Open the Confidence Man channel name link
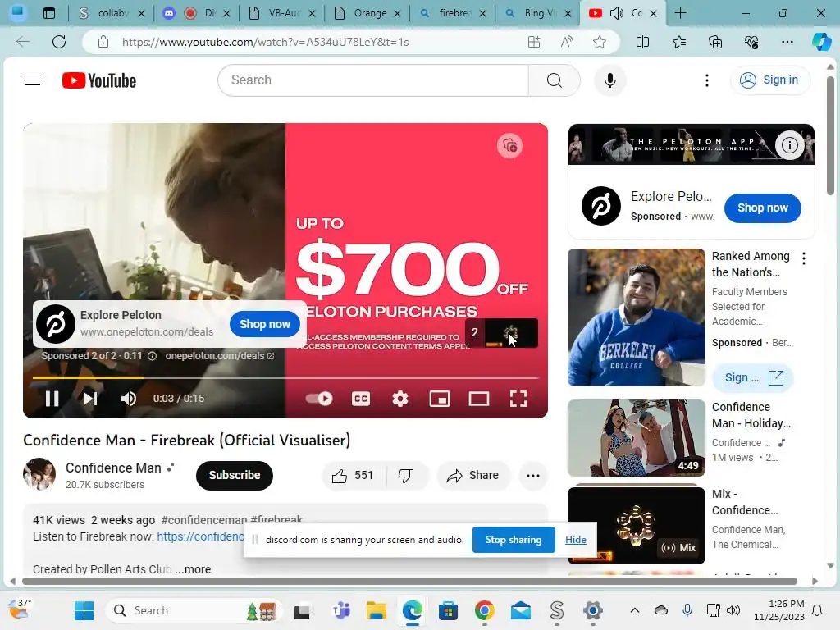Screen dimensions: 840x630 coord(113,468)
